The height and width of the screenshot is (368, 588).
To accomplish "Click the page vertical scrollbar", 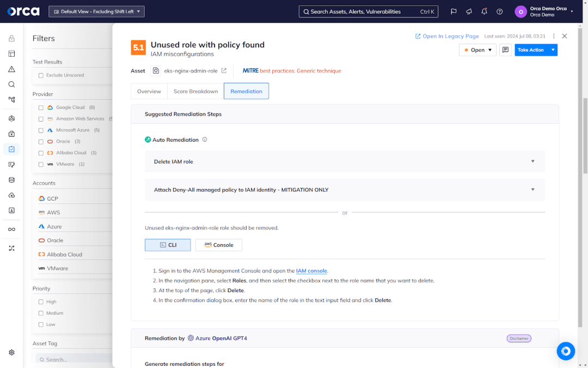I will [585, 135].
